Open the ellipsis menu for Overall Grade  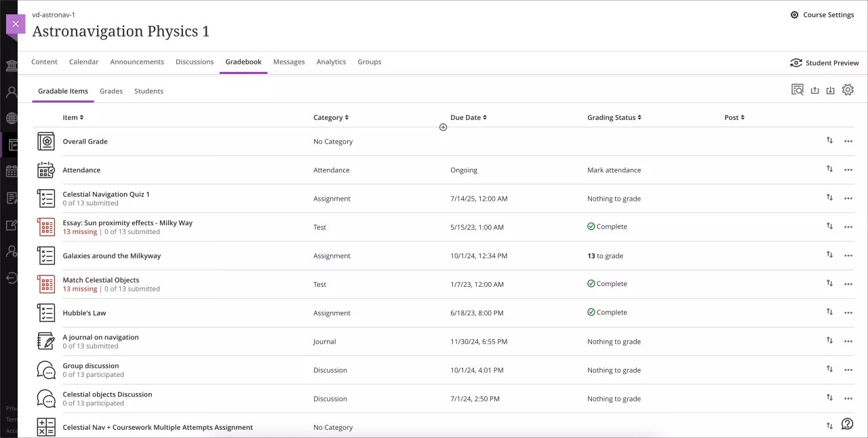coord(848,140)
